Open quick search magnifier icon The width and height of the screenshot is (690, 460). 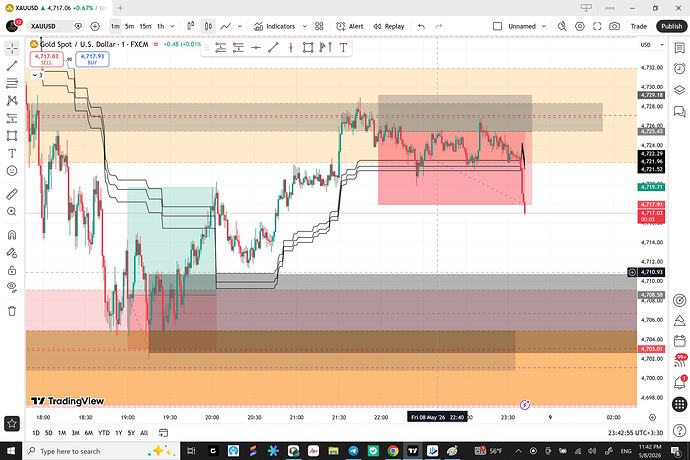(x=562, y=26)
